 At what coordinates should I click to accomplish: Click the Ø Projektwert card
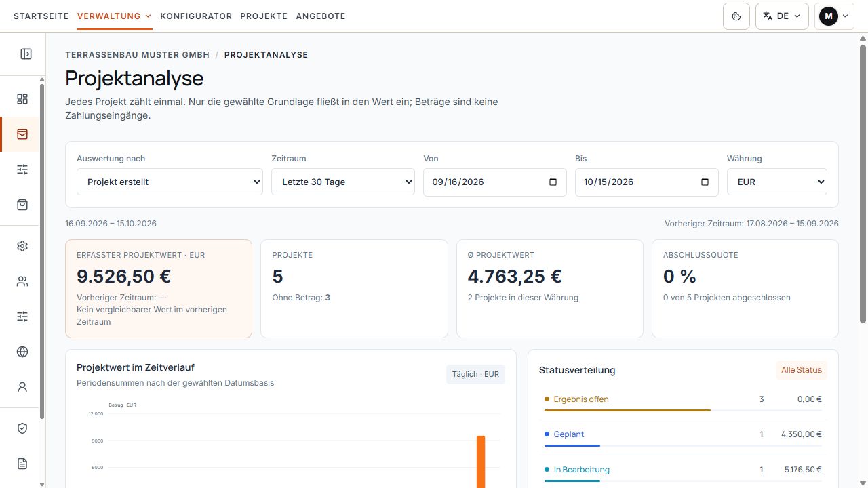pos(550,289)
